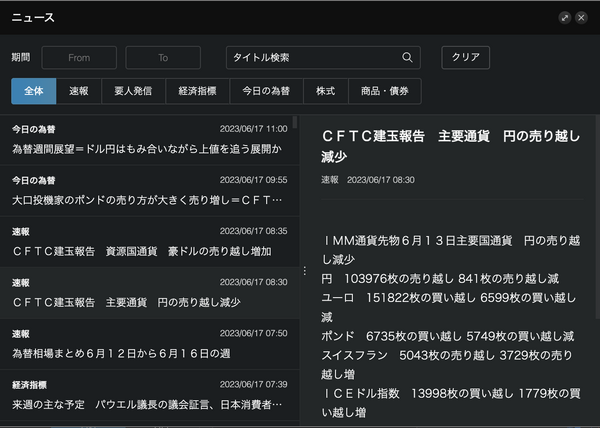Viewport: 600px width, 428px height.
Task: Open article 来週の主な予定 パウエル議長の議会証言
Action: (x=150, y=395)
